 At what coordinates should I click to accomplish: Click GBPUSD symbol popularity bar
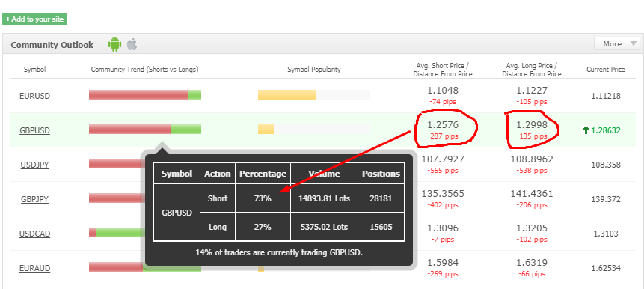pyautogui.click(x=314, y=129)
